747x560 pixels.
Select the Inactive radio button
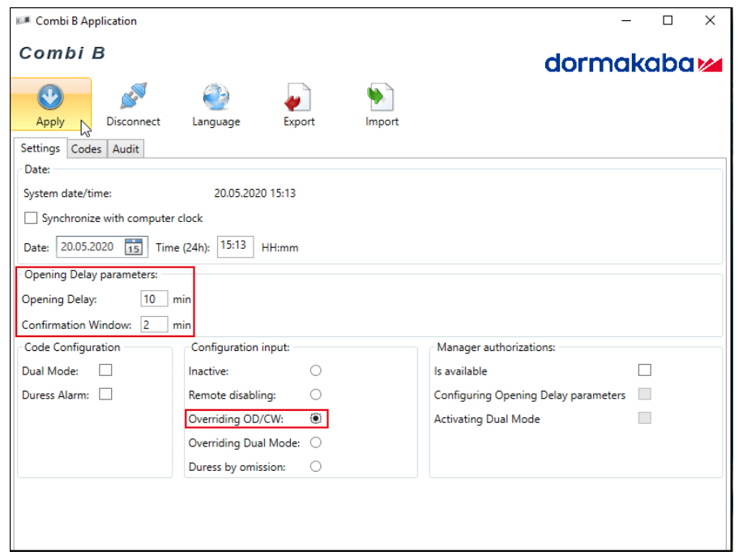[x=316, y=370]
